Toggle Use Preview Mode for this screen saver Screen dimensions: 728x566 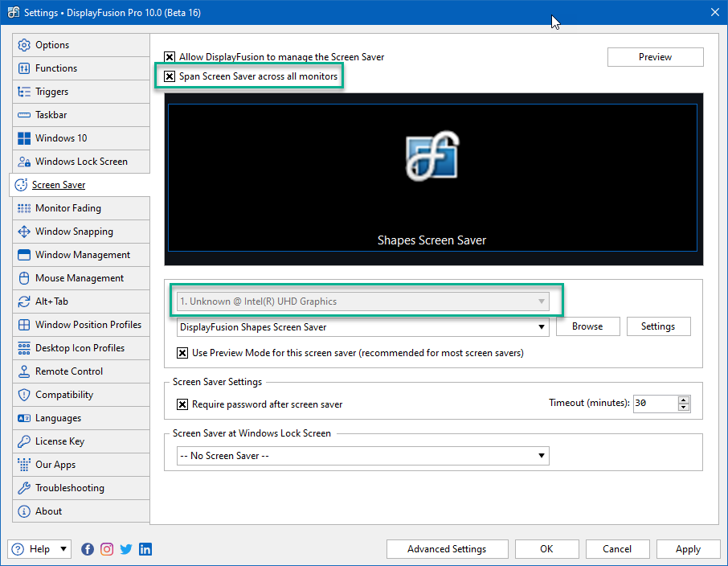pos(182,353)
